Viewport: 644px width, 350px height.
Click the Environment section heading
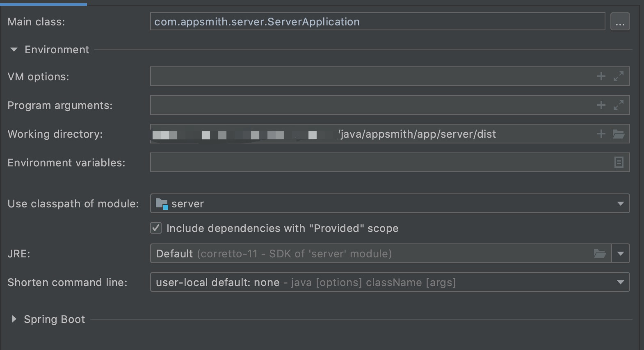57,50
